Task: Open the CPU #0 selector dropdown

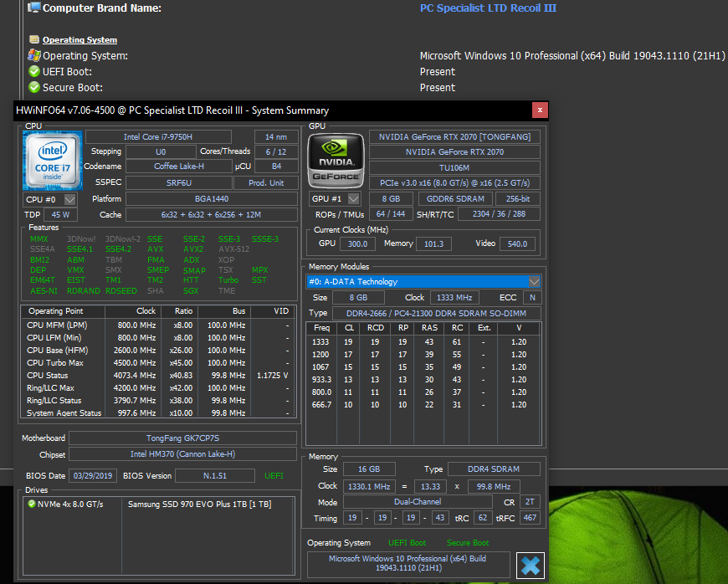Action: pos(69,199)
